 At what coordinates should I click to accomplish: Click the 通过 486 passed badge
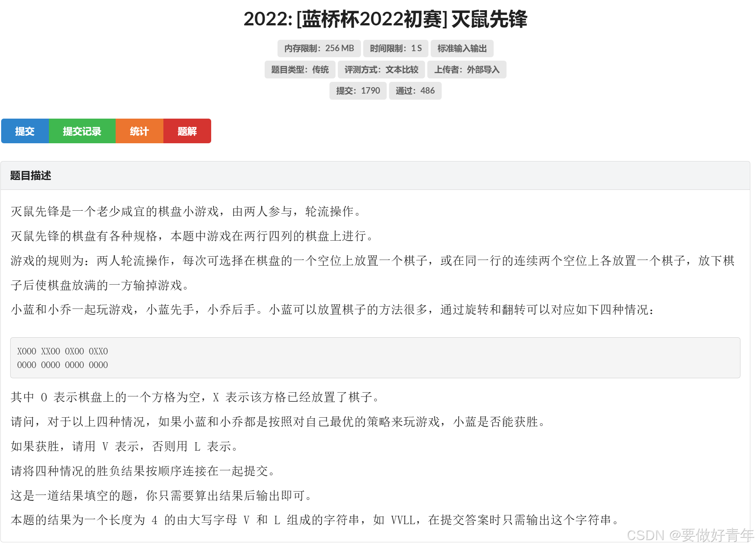pyautogui.click(x=415, y=91)
